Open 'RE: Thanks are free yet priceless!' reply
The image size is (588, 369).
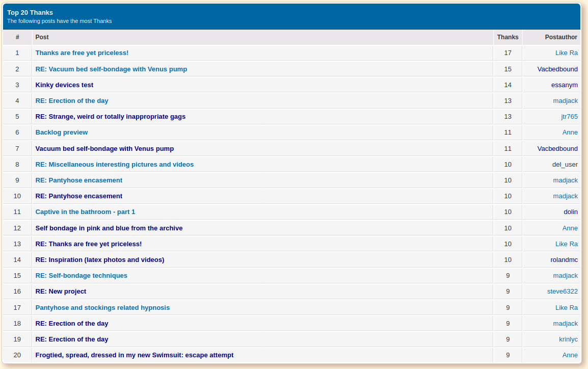(x=88, y=244)
